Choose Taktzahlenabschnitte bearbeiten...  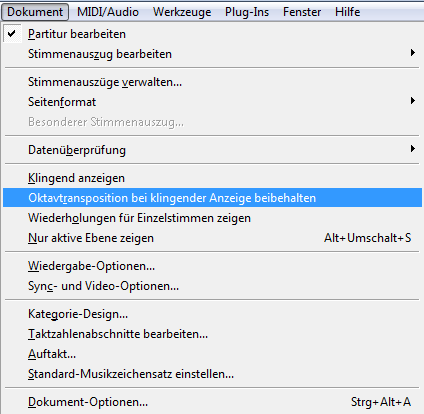pyautogui.click(x=212, y=334)
